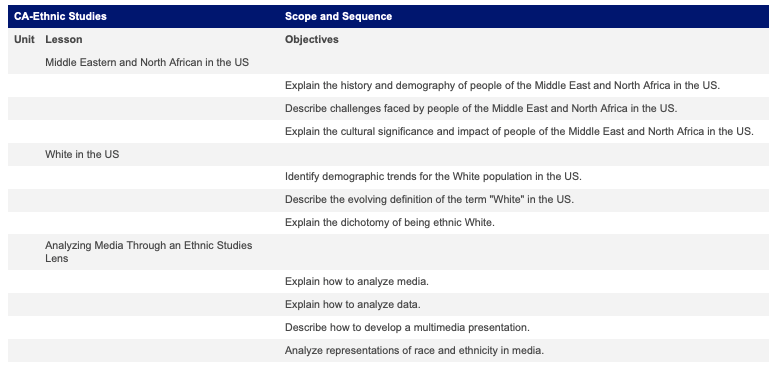Select the Middle Eastern and North African lesson
Viewport: 774px width, 365px height.
pyautogui.click(x=147, y=63)
